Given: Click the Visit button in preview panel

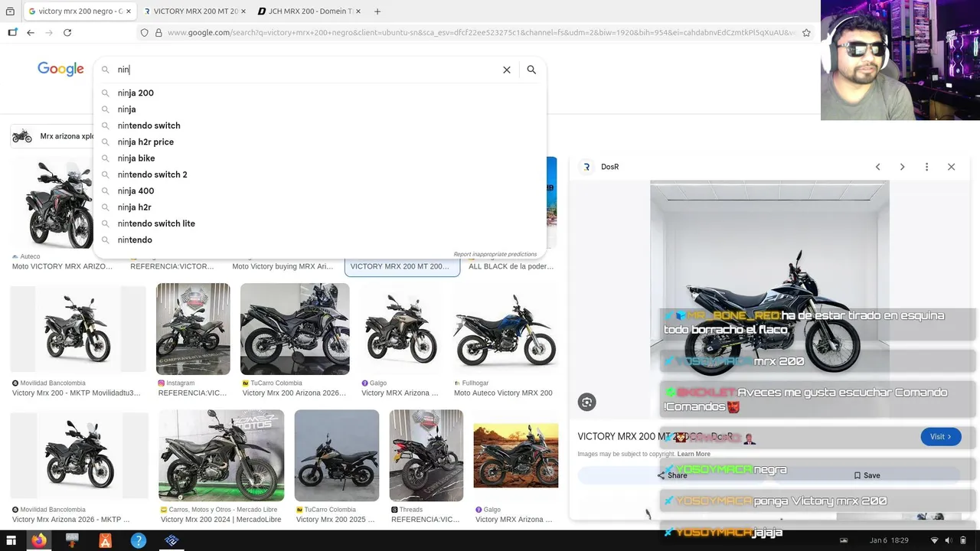Looking at the screenshot, I should coord(940,436).
